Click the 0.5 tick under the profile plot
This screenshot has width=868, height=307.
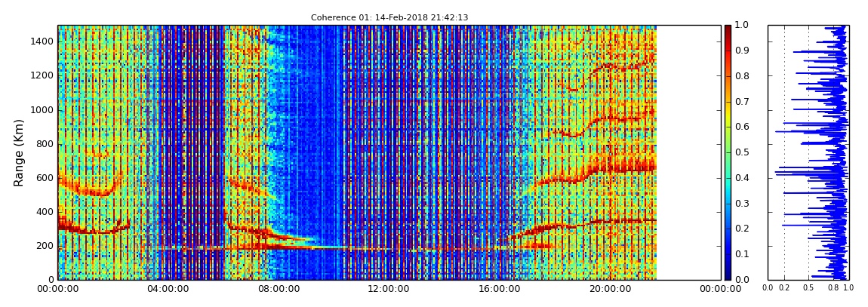click(809, 287)
